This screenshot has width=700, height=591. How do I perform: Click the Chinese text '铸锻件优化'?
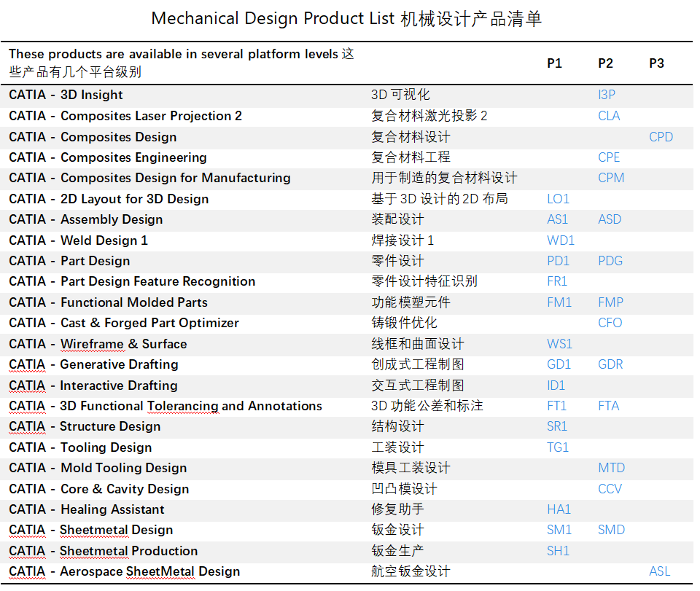tap(405, 323)
